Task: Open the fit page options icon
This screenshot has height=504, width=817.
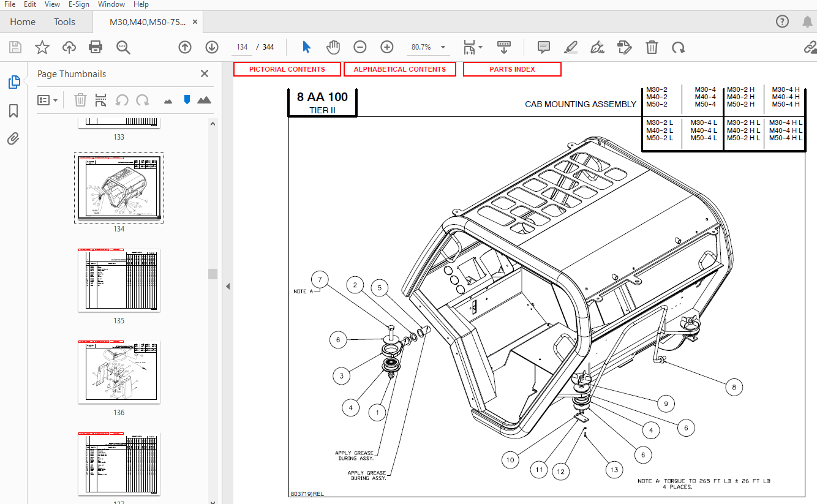Action: 473,47
